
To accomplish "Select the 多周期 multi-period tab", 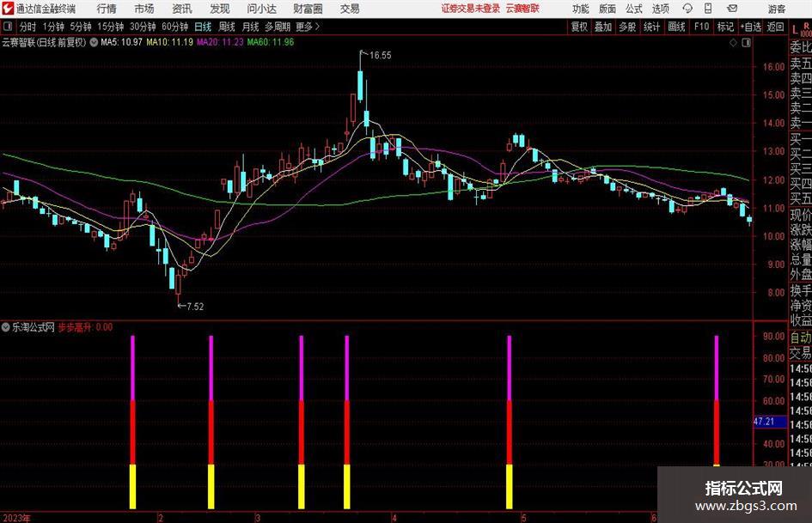I will click(278, 27).
